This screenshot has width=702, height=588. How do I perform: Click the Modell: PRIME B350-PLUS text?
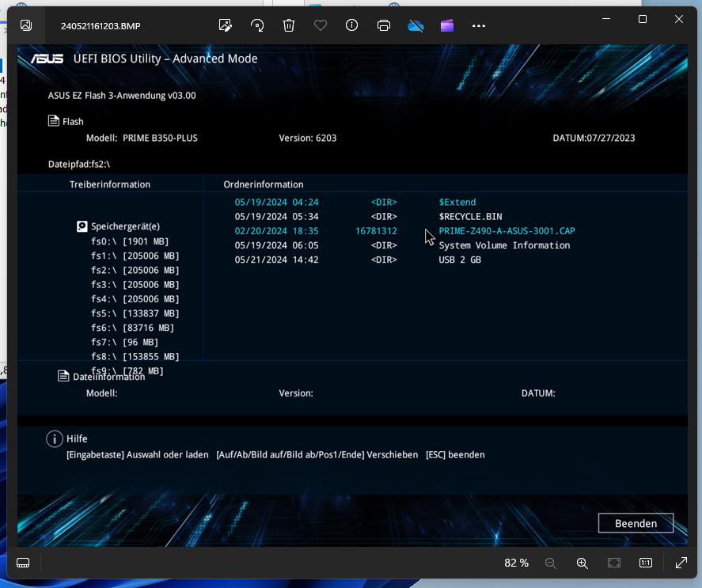pyautogui.click(x=142, y=138)
